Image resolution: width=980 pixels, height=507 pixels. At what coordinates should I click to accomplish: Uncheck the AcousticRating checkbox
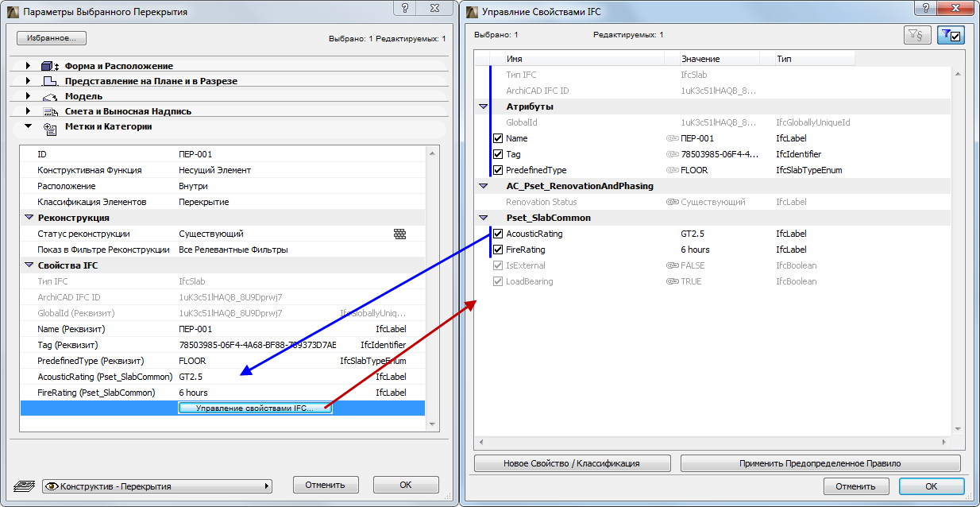(x=498, y=234)
